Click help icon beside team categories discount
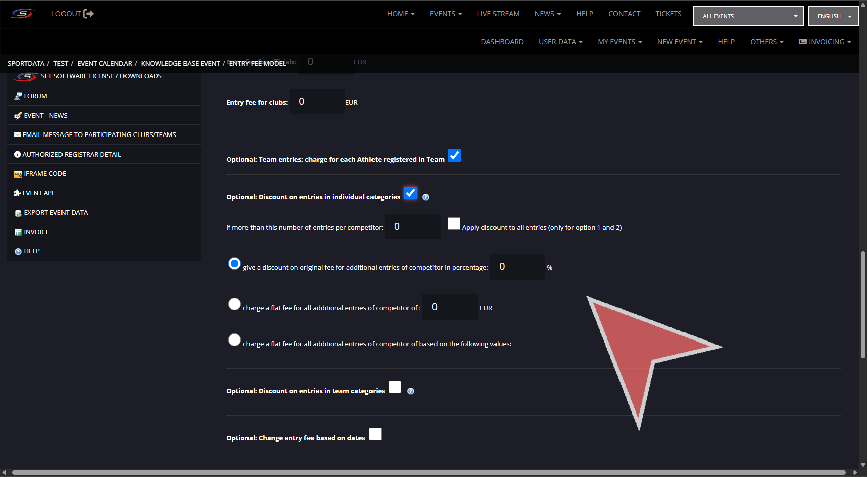The height and width of the screenshot is (477, 868). point(411,391)
